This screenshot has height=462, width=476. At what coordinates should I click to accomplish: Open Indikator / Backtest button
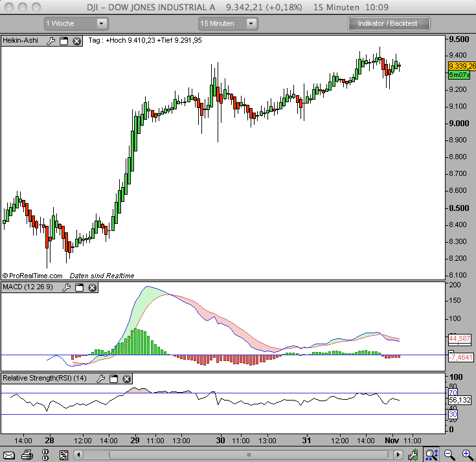point(389,23)
